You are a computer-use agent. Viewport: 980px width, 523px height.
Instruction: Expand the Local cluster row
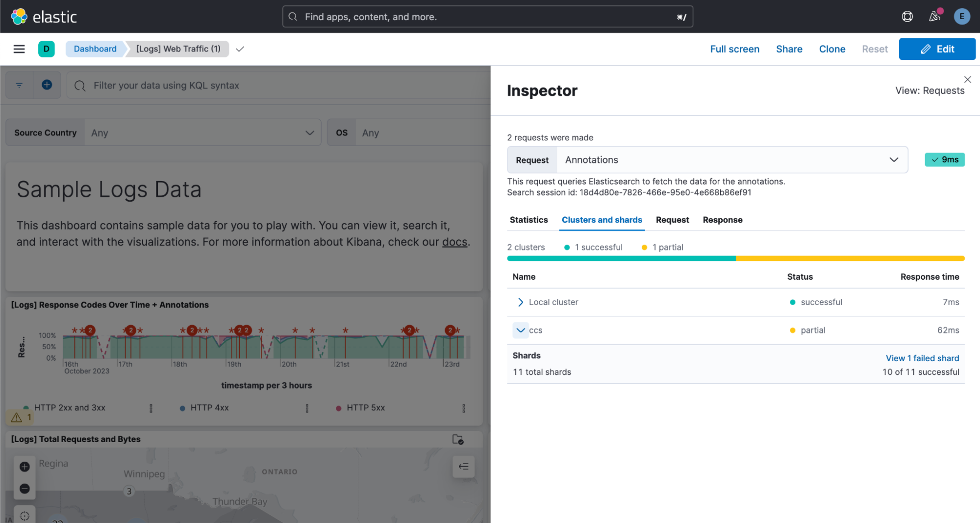pyautogui.click(x=520, y=302)
